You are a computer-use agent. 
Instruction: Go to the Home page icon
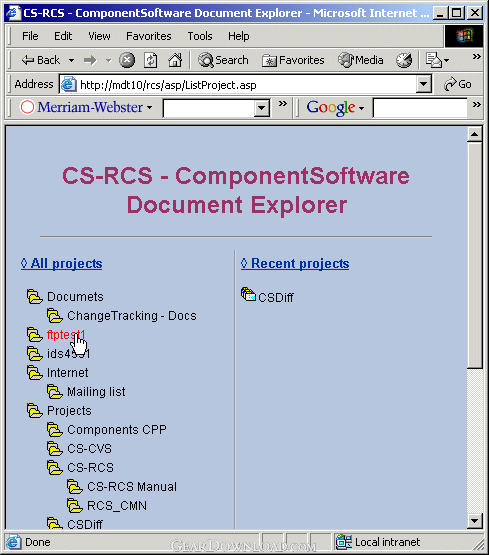(x=175, y=60)
